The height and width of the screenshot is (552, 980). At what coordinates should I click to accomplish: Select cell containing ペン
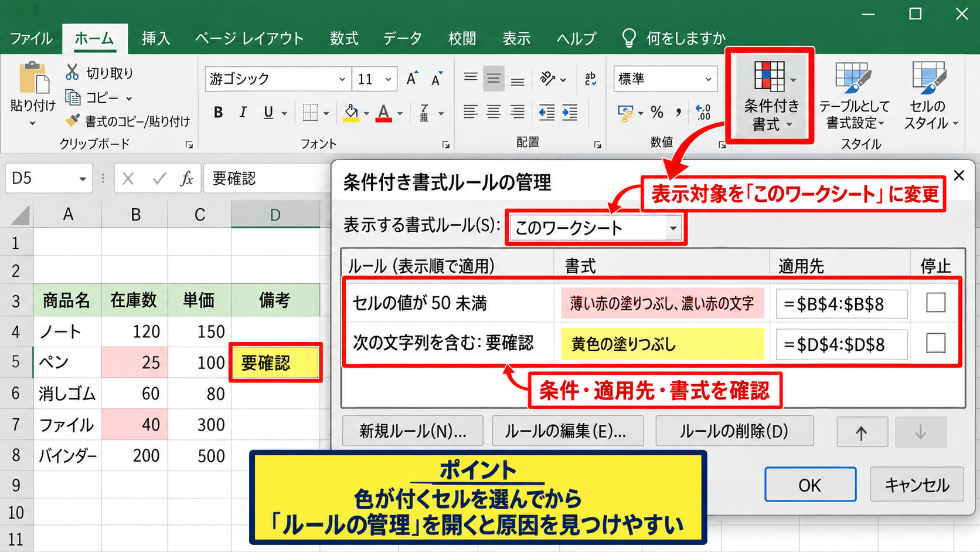(x=67, y=362)
